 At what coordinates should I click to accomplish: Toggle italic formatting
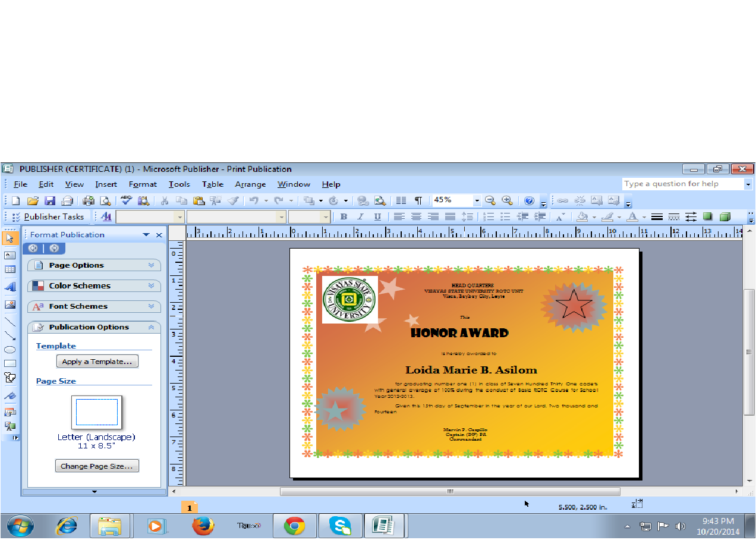360,216
